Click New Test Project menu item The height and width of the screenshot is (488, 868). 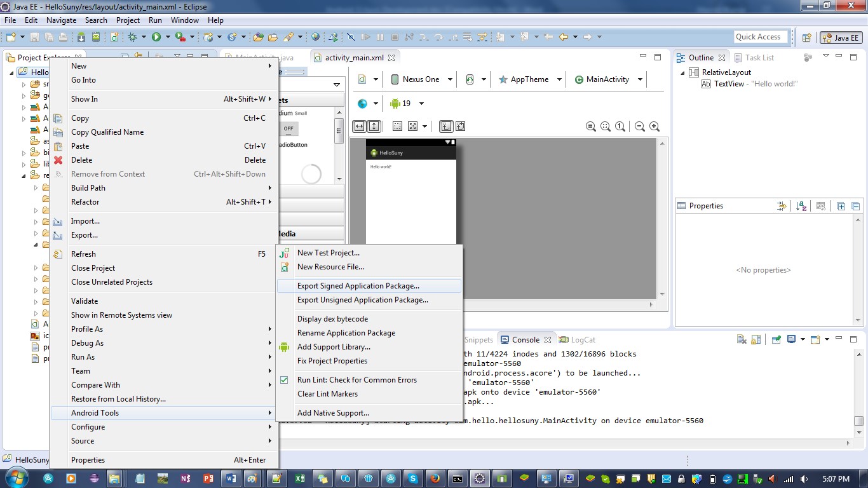[369, 253]
